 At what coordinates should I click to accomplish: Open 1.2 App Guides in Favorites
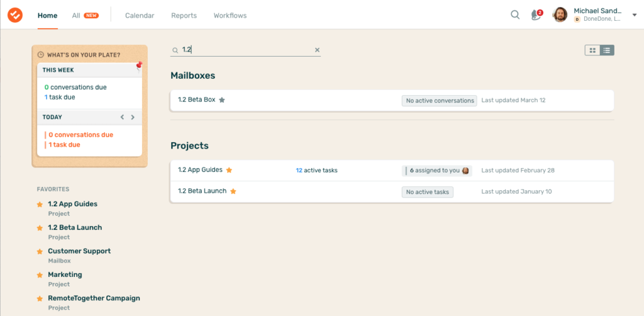pos(73,204)
